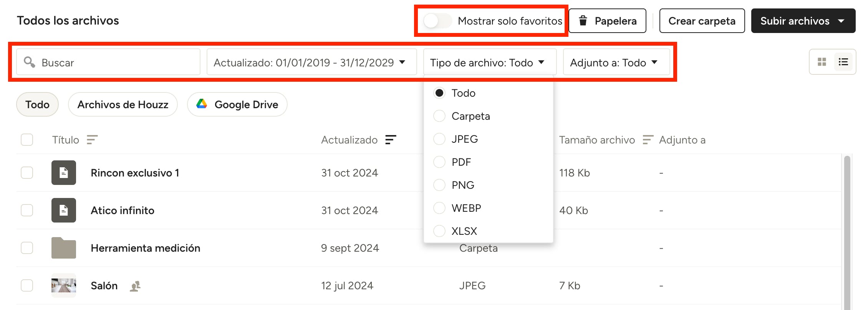Switch to grid view icon
The height and width of the screenshot is (310, 868).
click(822, 62)
